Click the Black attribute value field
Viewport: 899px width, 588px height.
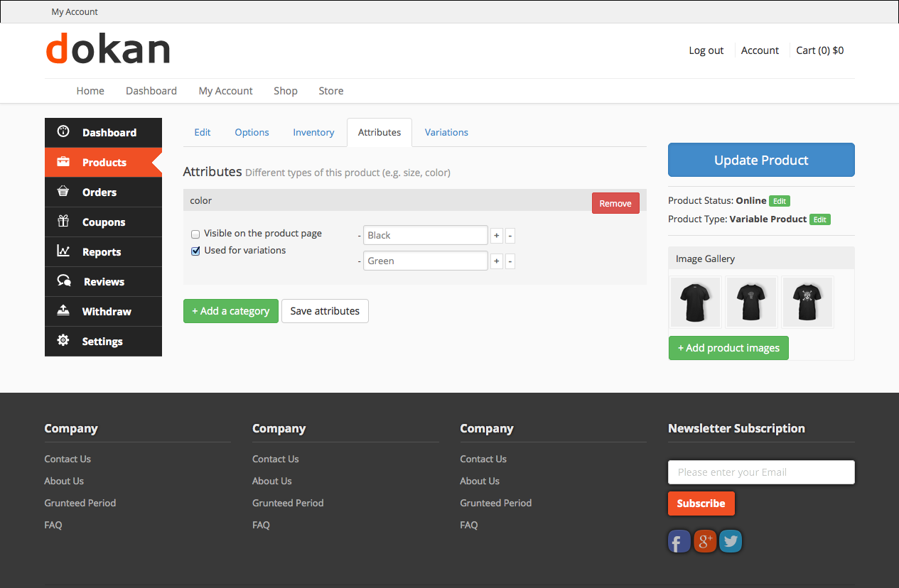pyautogui.click(x=425, y=235)
